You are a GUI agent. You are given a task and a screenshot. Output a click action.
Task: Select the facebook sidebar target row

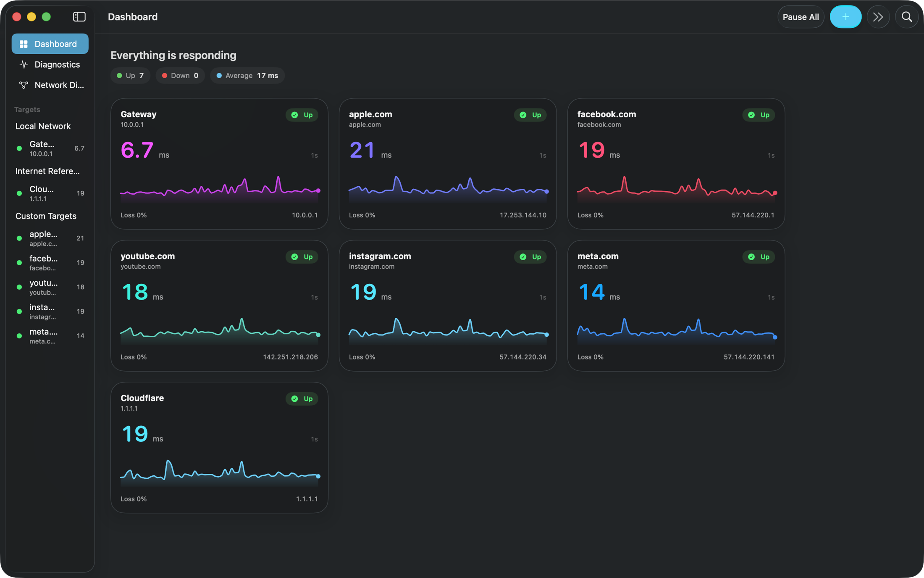click(50, 263)
